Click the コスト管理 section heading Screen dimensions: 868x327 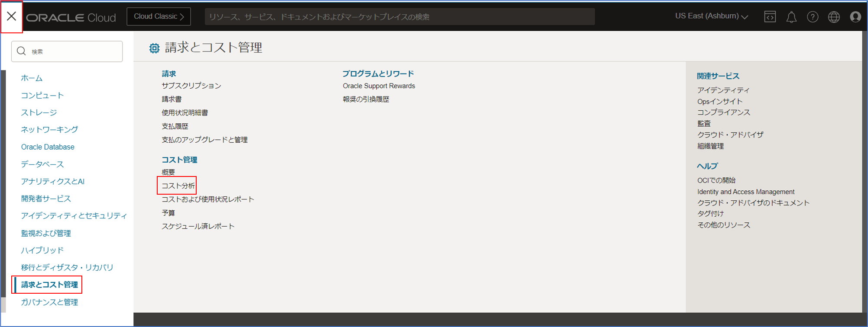pyautogui.click(x=179, y=160)
